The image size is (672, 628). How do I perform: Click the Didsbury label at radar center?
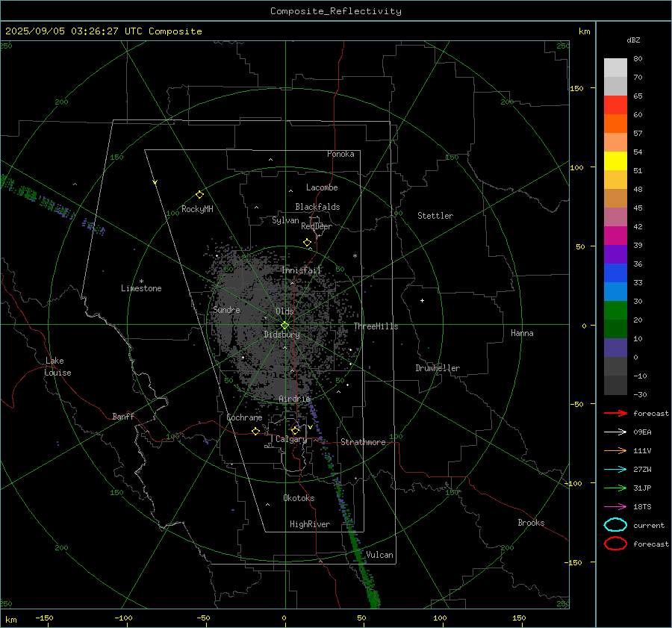tap(281, 335)
